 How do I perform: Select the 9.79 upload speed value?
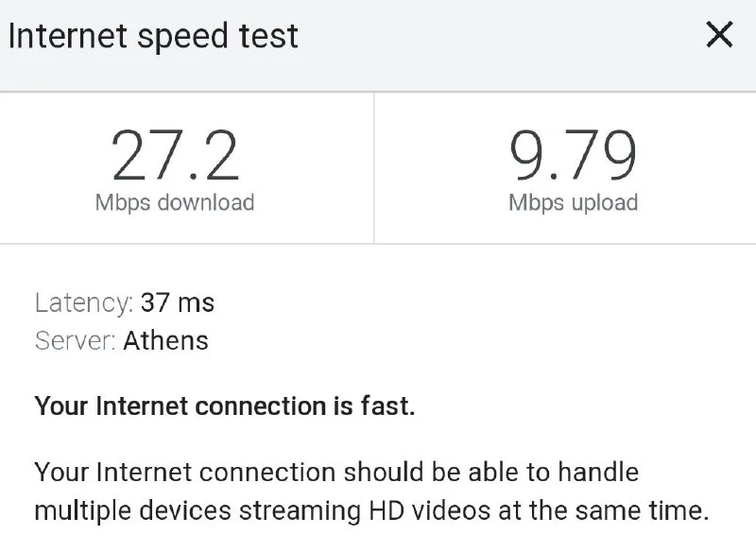573,156
